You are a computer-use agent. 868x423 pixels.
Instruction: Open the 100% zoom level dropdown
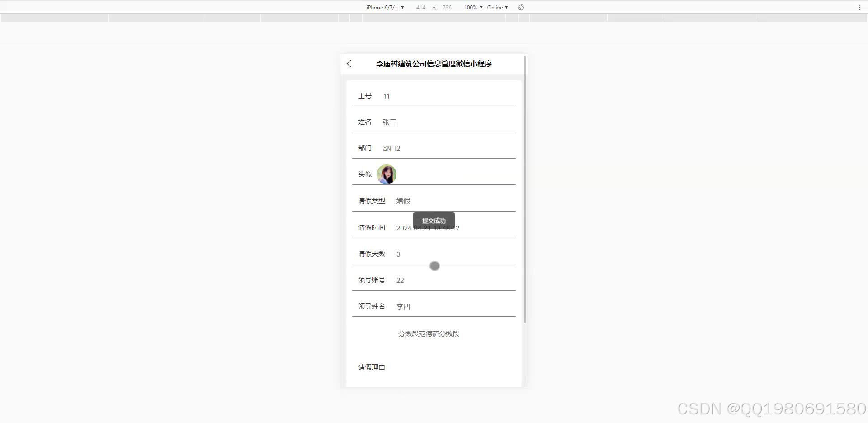point(472,7)
